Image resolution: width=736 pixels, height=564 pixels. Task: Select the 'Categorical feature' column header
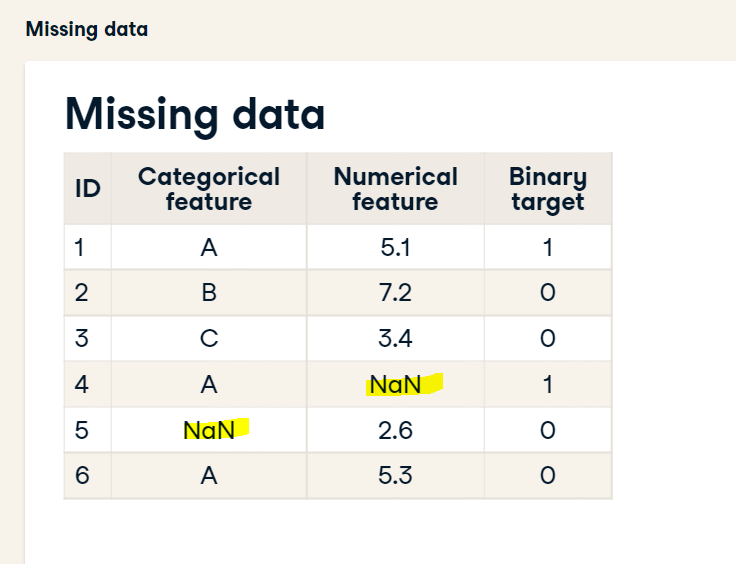209,189
